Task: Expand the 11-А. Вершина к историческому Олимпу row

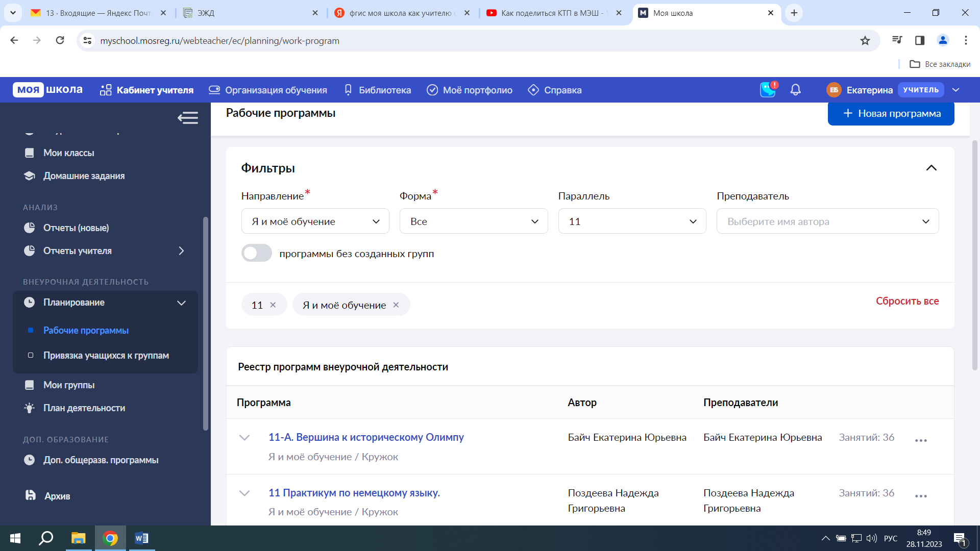Action: pos(244,438)
